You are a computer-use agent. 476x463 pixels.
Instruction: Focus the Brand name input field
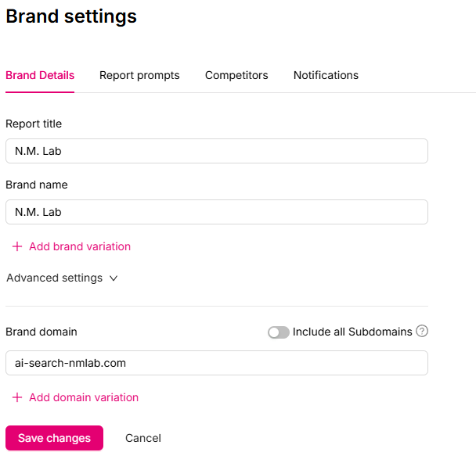[x=217, y=212]
